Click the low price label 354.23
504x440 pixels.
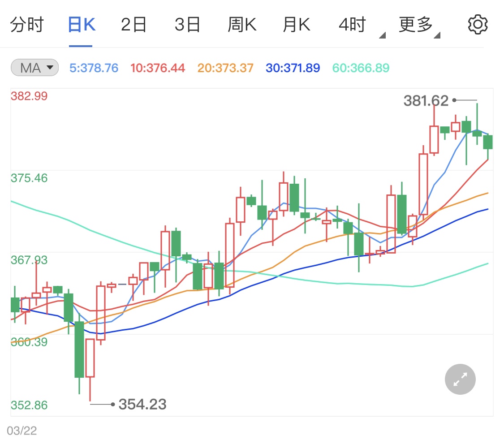(142, 404)
